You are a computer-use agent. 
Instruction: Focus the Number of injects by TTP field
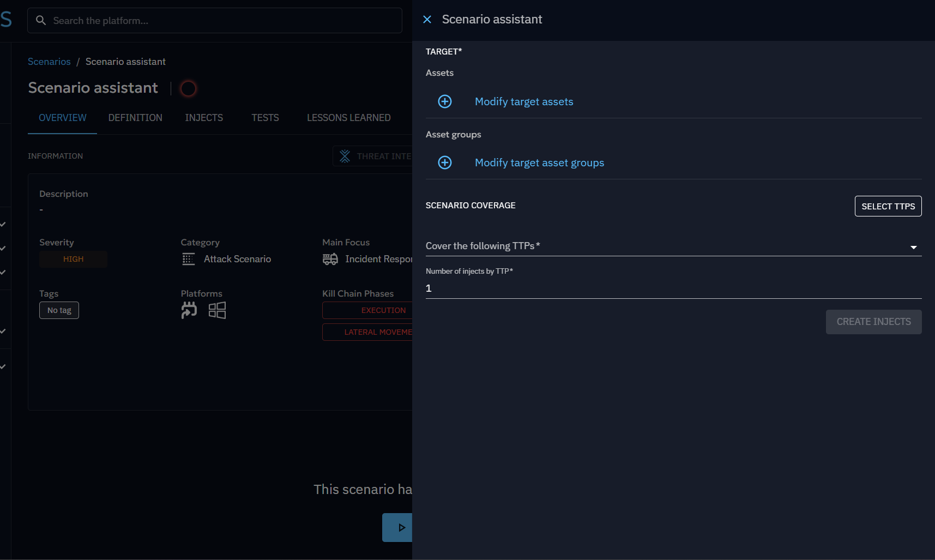tap(673, 288)
